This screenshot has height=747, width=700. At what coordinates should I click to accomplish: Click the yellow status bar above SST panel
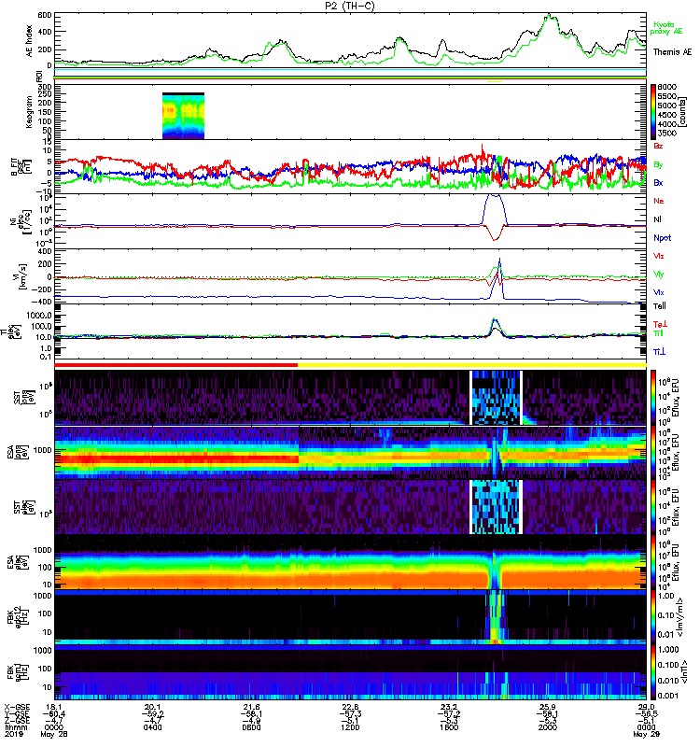click(472, 365)
